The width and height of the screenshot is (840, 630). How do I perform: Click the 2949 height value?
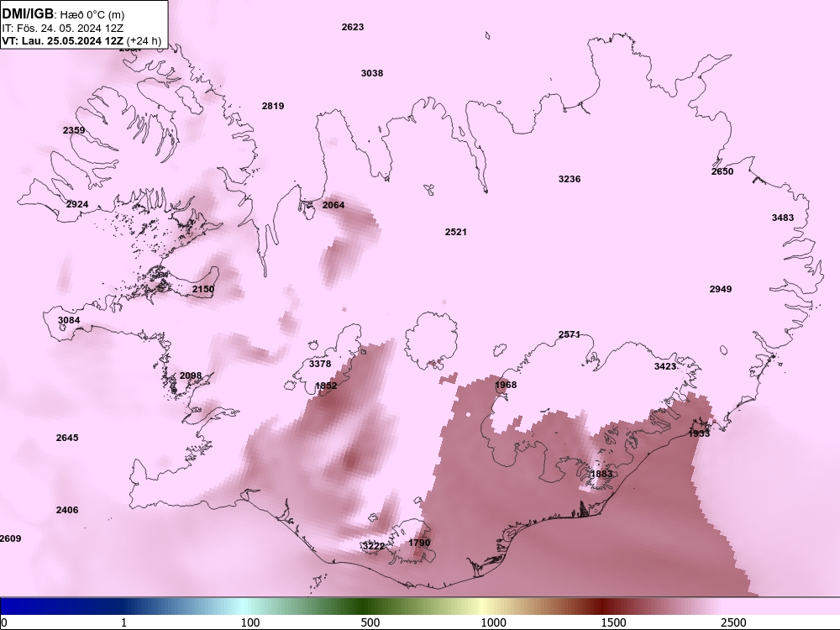tap(721, 289)
